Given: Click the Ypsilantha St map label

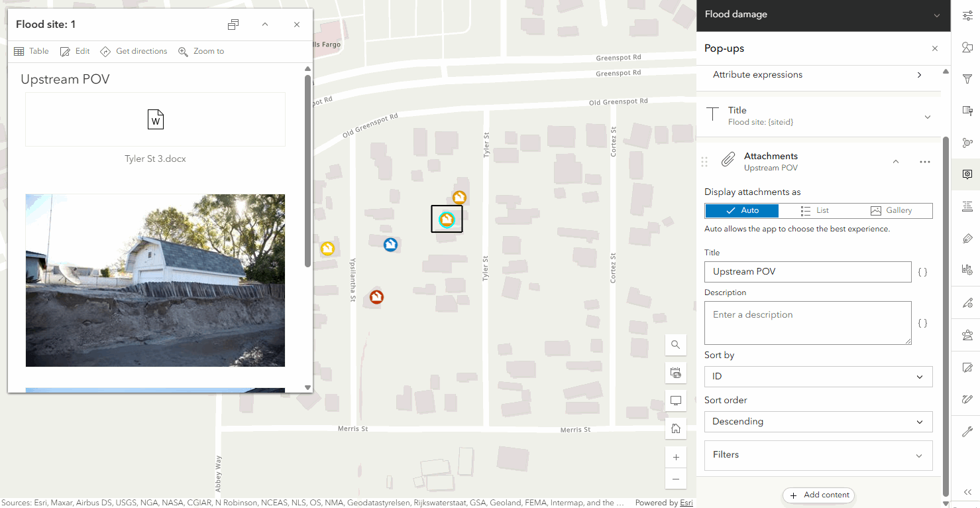Looking at the screenshot, I should (353, 281).
